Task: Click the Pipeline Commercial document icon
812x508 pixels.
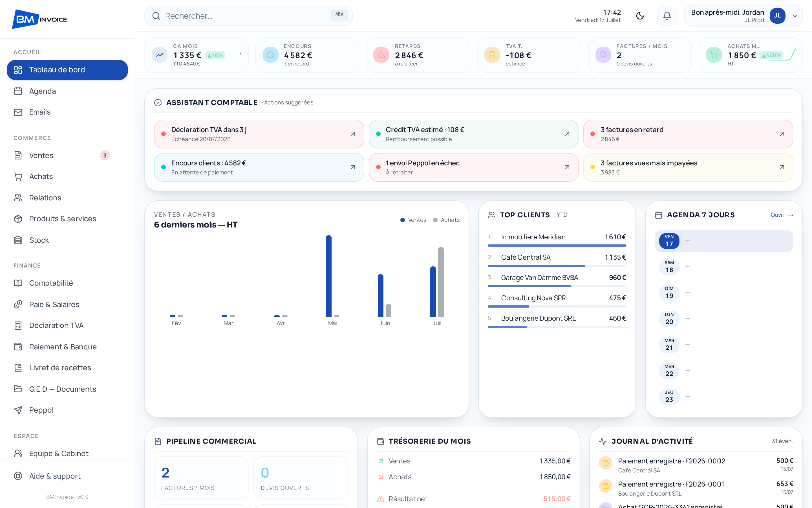Action: point(158,441)
